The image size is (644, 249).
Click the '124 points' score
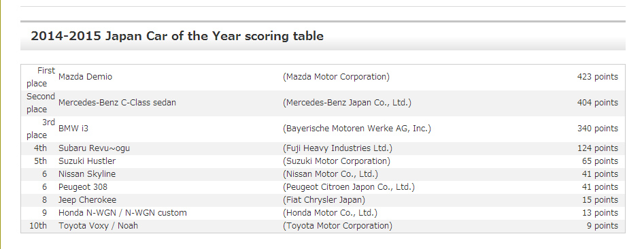coord(597,148)
